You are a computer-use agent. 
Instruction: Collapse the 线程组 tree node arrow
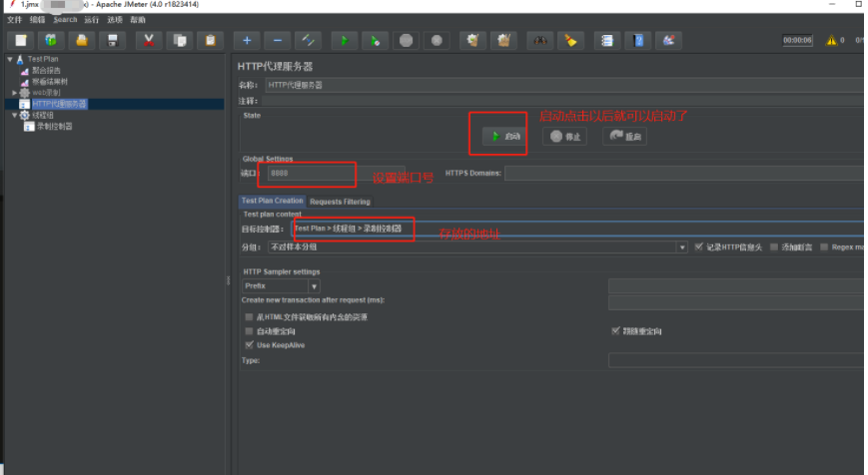14,115
